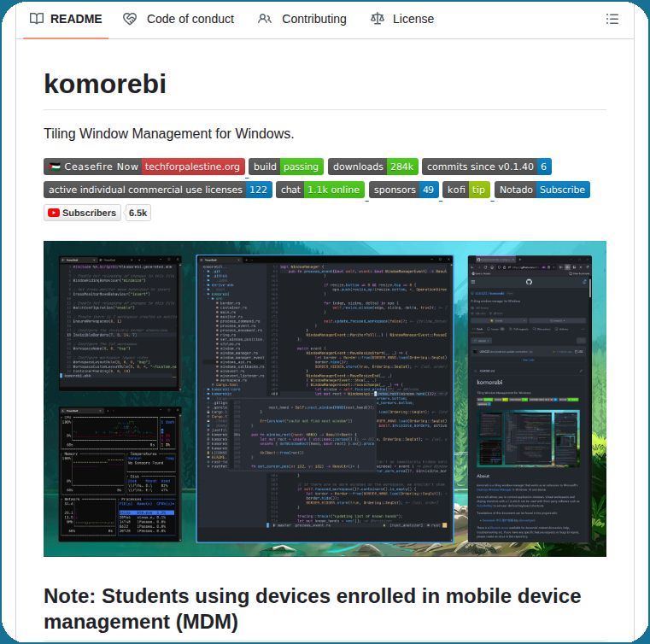Click the chat 1.1k online badge

point(320,190)
